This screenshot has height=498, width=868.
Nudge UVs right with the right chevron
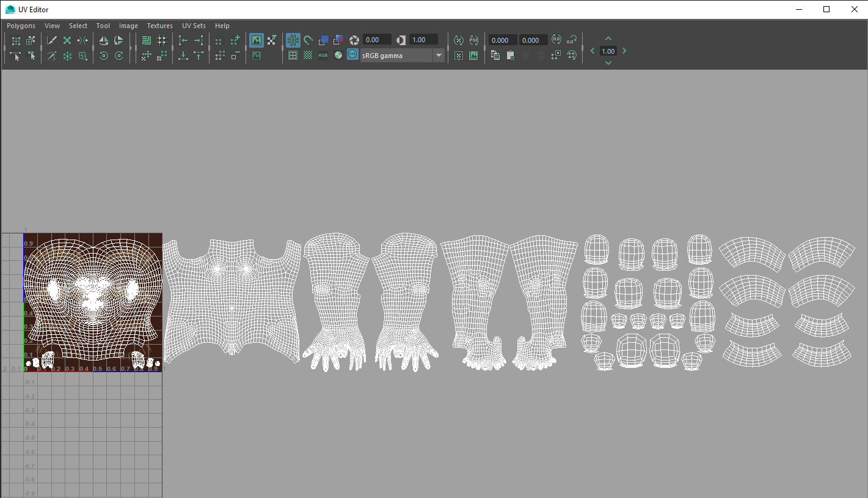point(624,51)
